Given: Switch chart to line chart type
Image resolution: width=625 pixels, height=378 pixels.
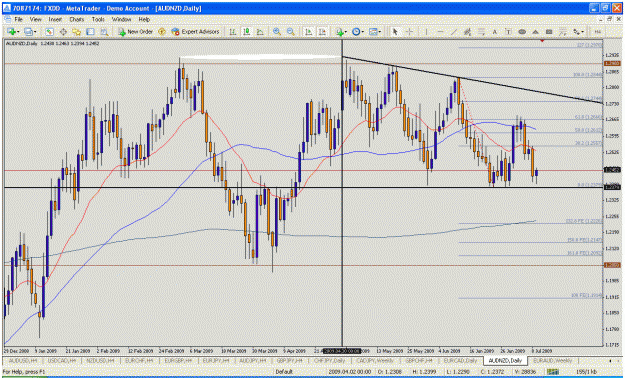Looking at the screenshot, I should point(260,32).
